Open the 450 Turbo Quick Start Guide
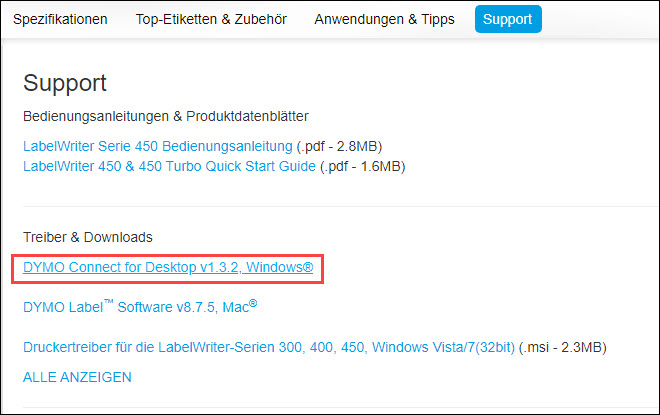The image size is (660, 415). pyautogui.click(x=169, y=165)
